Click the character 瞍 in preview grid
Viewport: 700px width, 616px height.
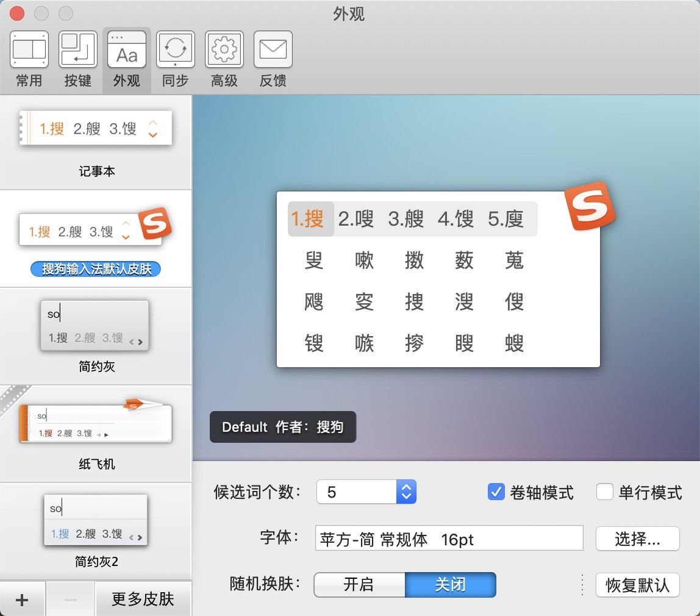click(464, 343)
